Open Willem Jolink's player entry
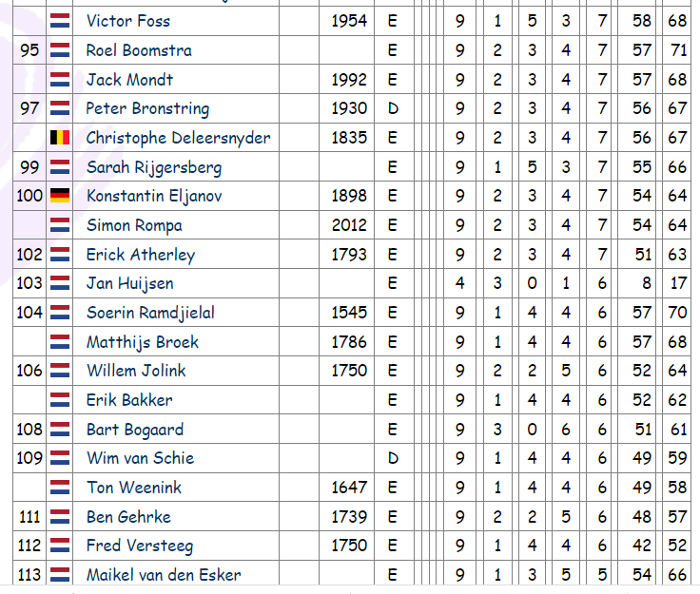700x594 pixels. pos(136,371)
